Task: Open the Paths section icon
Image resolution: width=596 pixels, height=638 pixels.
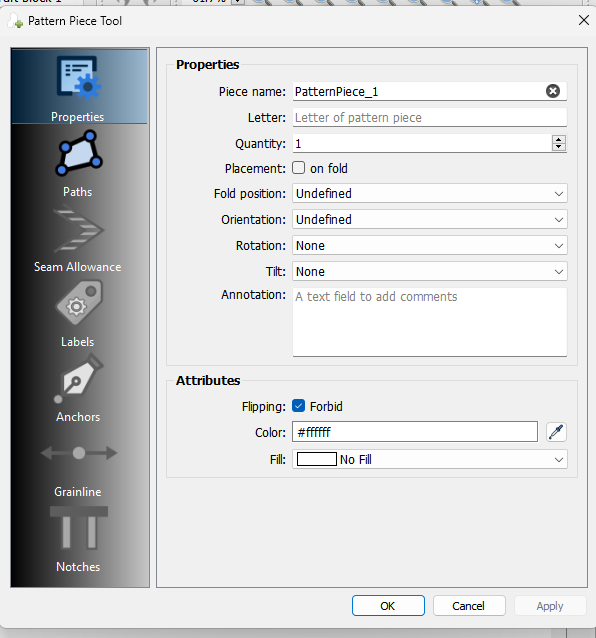Action: [x=79, y=153]
